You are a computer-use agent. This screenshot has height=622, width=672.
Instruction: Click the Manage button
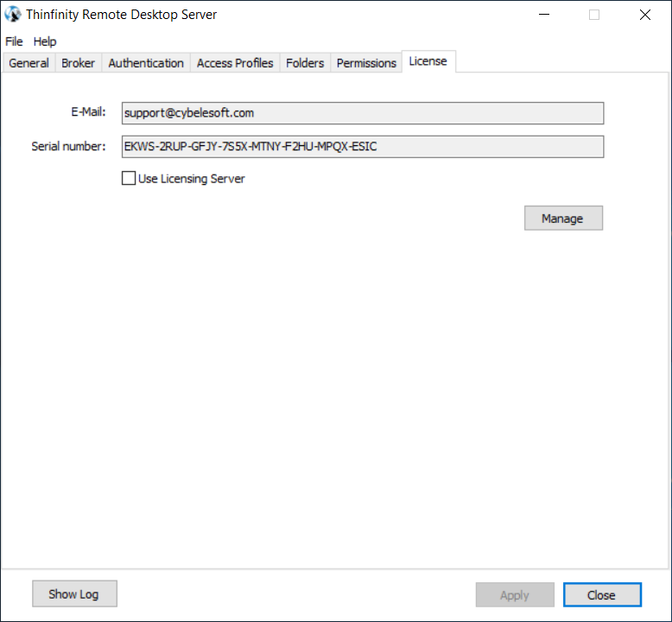pos(563,219)
